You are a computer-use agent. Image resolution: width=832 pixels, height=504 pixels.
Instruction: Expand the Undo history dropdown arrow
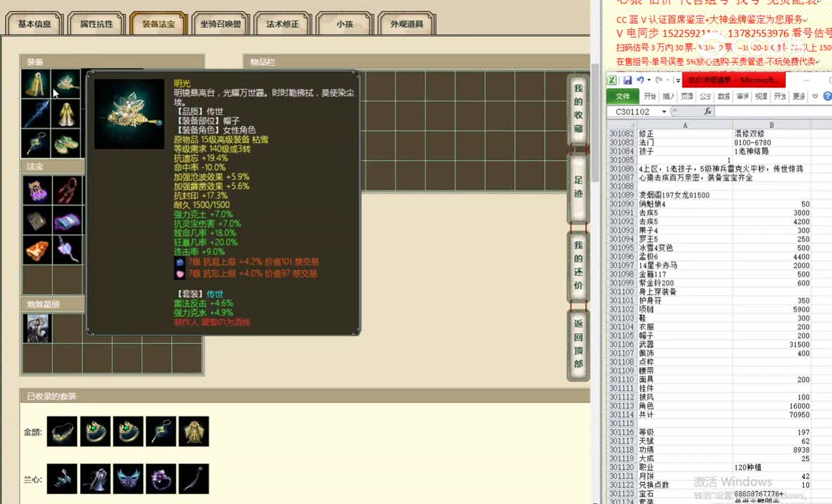tap(649, 80)
